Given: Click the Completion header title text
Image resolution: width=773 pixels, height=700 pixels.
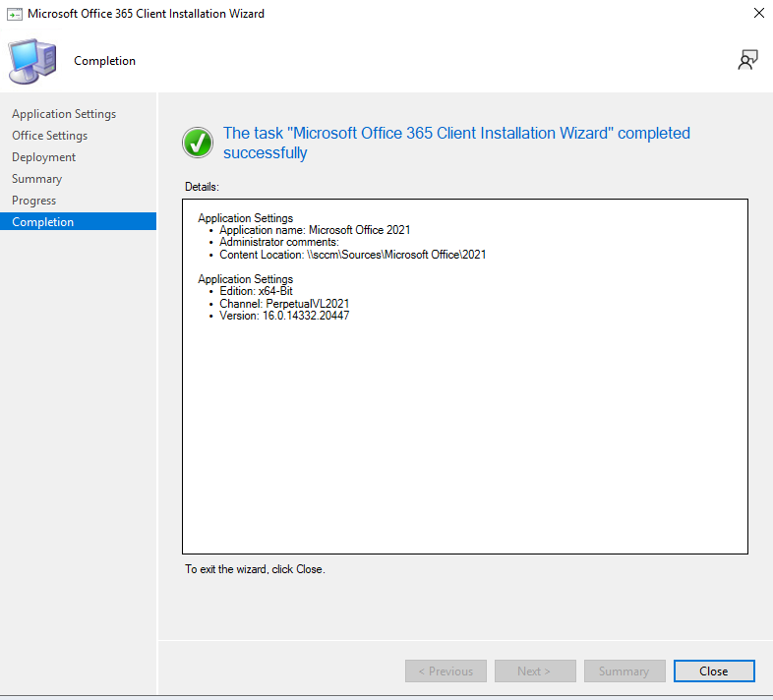Looking at the screenshot, I should (104, 61).
